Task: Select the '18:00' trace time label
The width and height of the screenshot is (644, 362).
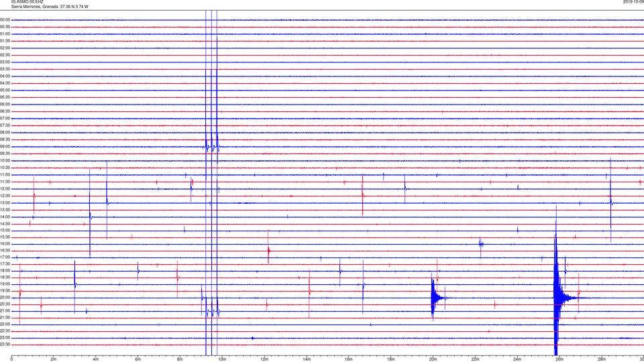Action: point(5,271)
